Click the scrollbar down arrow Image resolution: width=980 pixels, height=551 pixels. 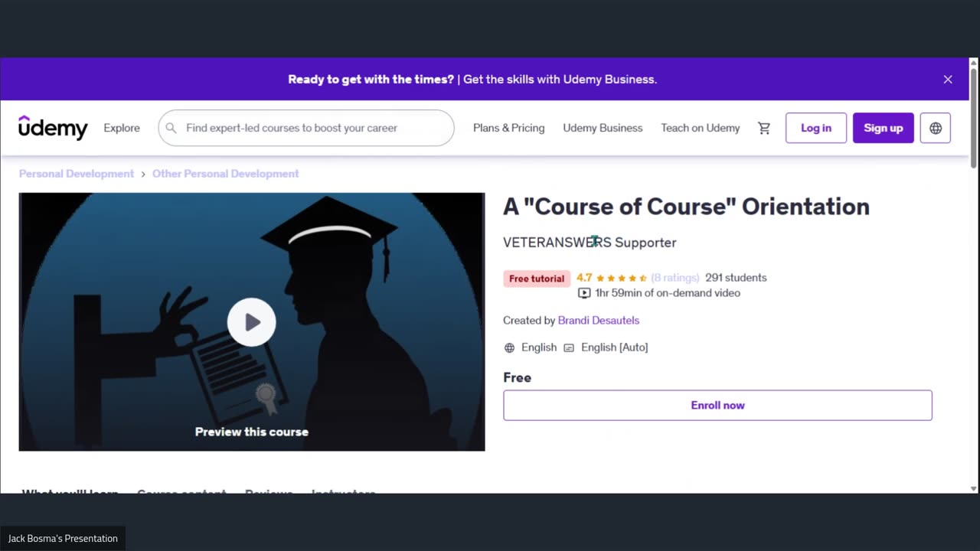point(974,488)
